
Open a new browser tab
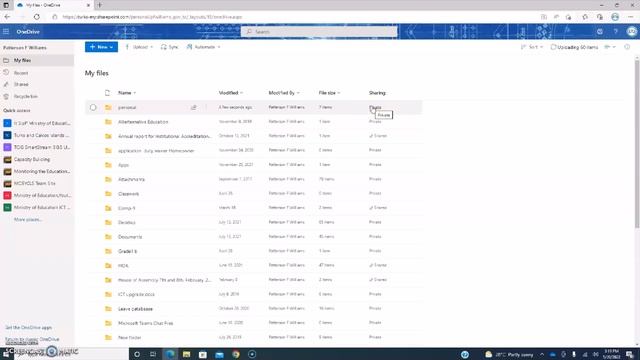point(100,5)
